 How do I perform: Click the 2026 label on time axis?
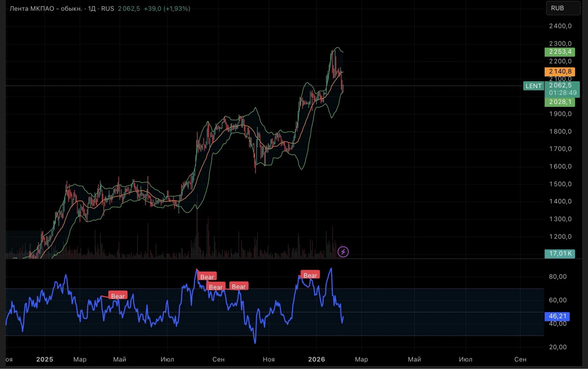[317, 359]
